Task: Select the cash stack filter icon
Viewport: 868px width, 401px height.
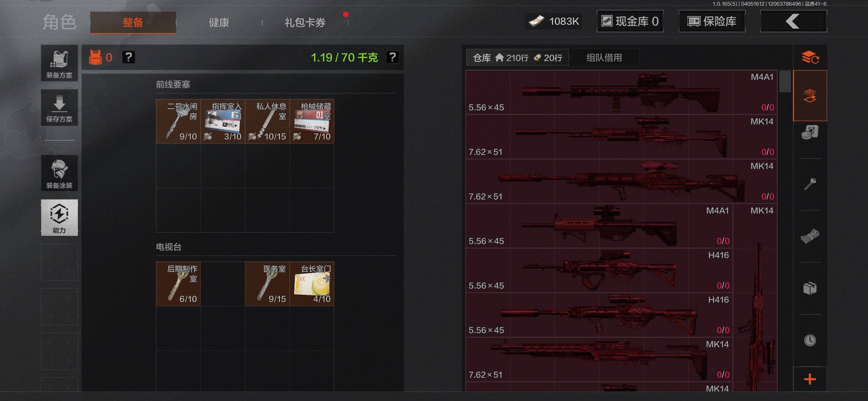Action: 810,236
